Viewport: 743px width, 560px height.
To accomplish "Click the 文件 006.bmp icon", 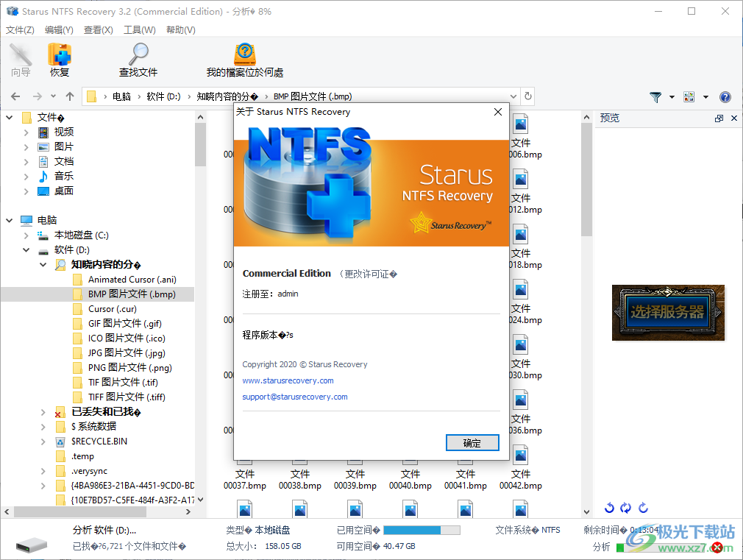I will tap(521, 124).
